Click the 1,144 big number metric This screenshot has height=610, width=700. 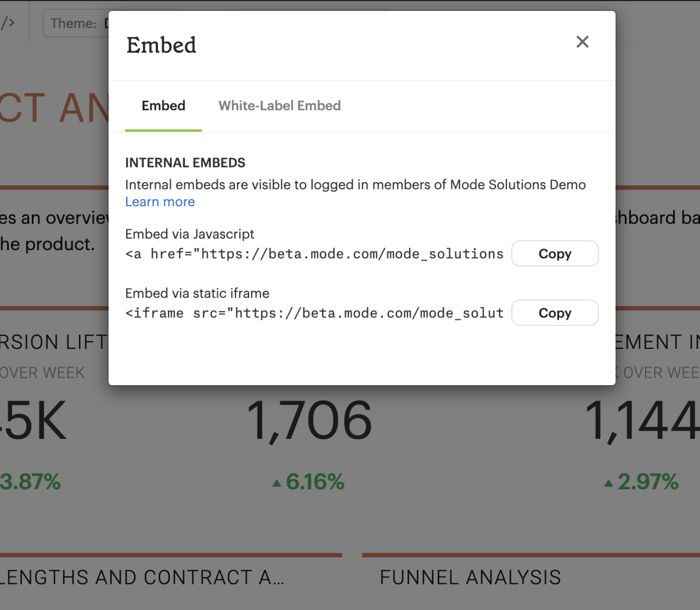click(642, 420)
